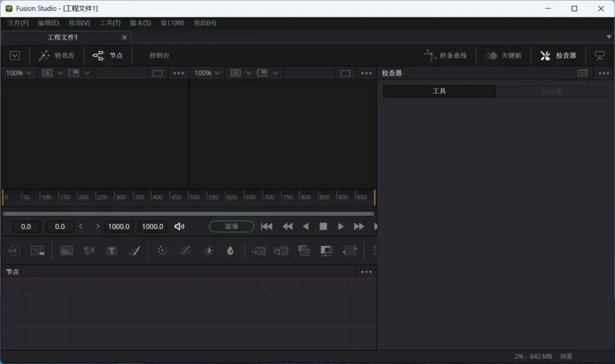Add a Color Corrector node from the toolbar
Screen dimensions: 615x364
coord(162,250)
